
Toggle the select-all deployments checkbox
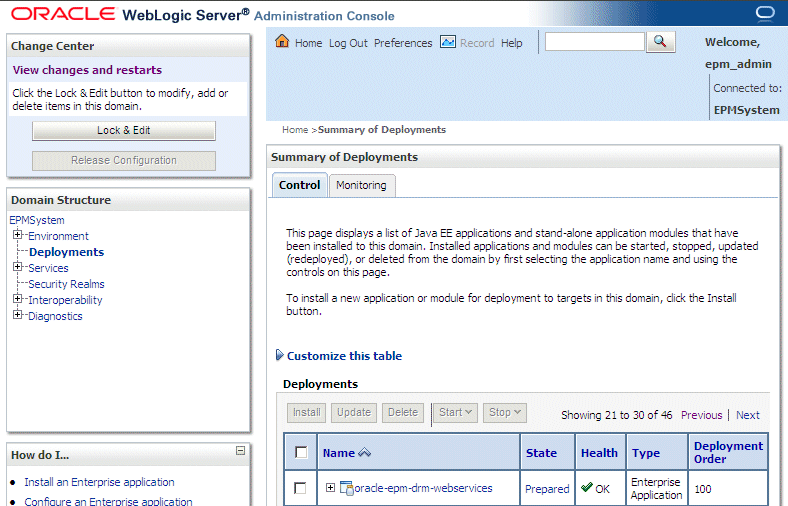pos(301,452)
